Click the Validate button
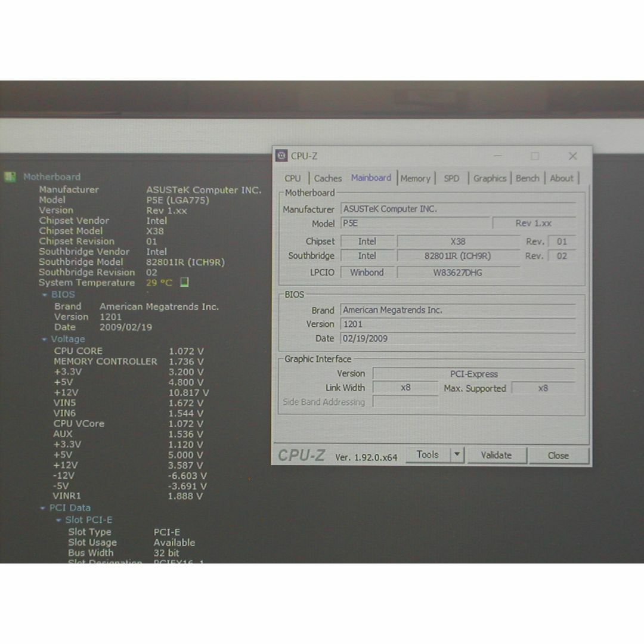The height and width of the screenshot is (644, 644). pyautogui.click(x=496, y=455)
